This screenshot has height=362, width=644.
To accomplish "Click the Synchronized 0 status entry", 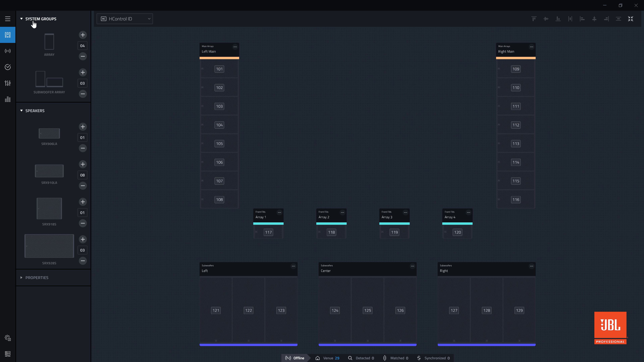I will point(434,358).
